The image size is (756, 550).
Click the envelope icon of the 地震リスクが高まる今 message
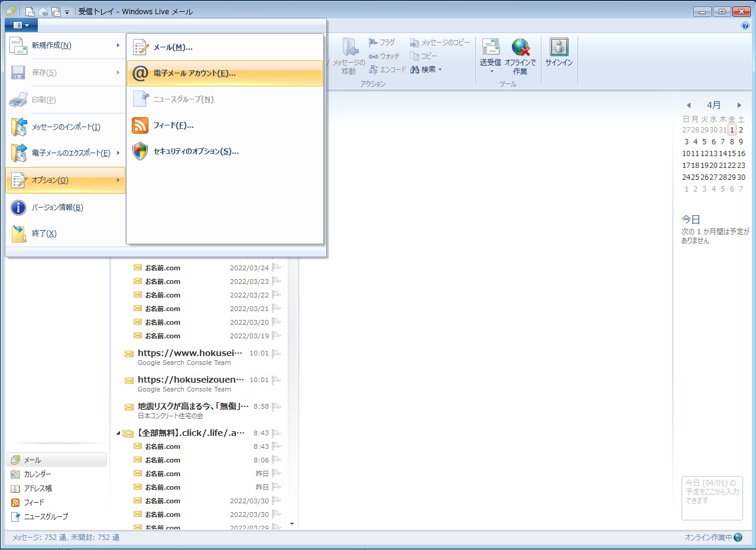coord(129,407)
